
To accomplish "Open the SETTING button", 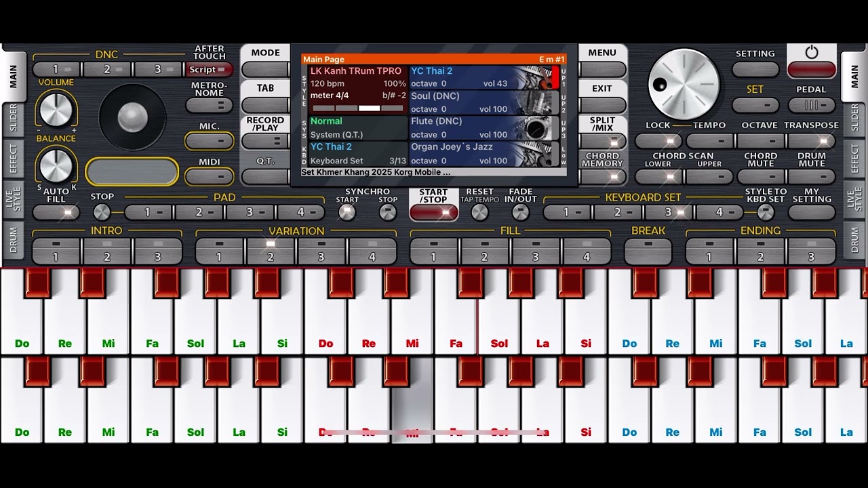I will click(755, 69).
